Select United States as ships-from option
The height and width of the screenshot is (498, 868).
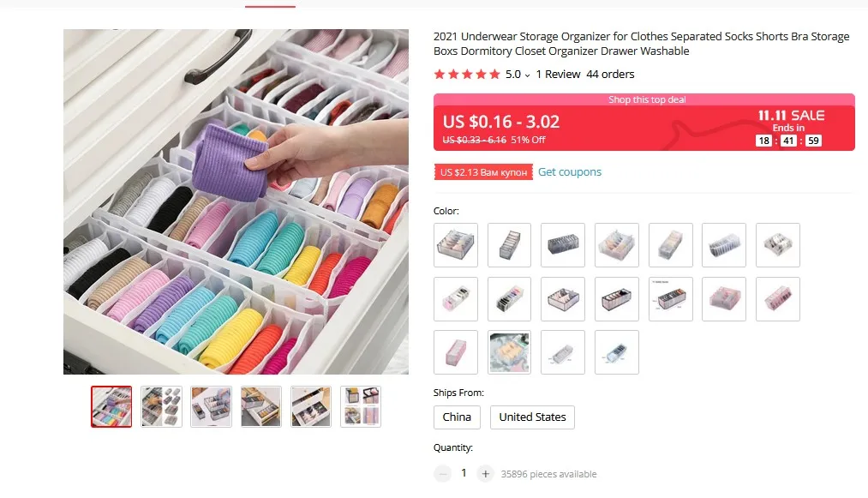(532, 417)
